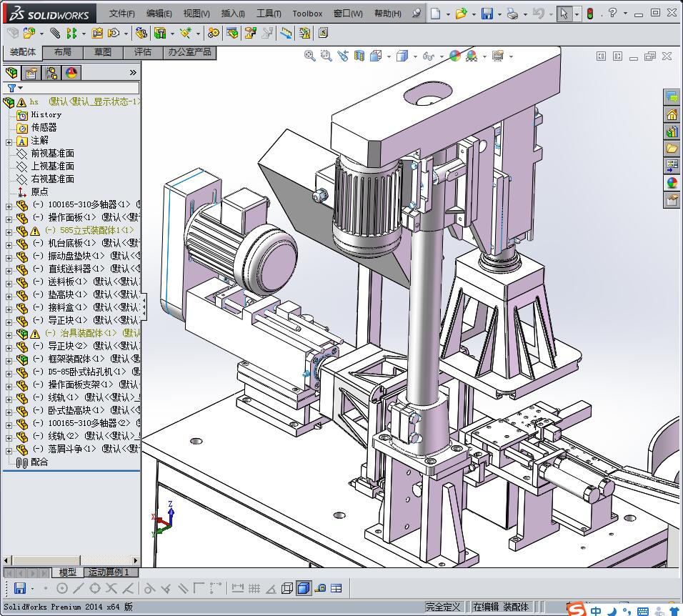
Task: Click the Rebuild traffic light icon
Action: tap(590, 14)
